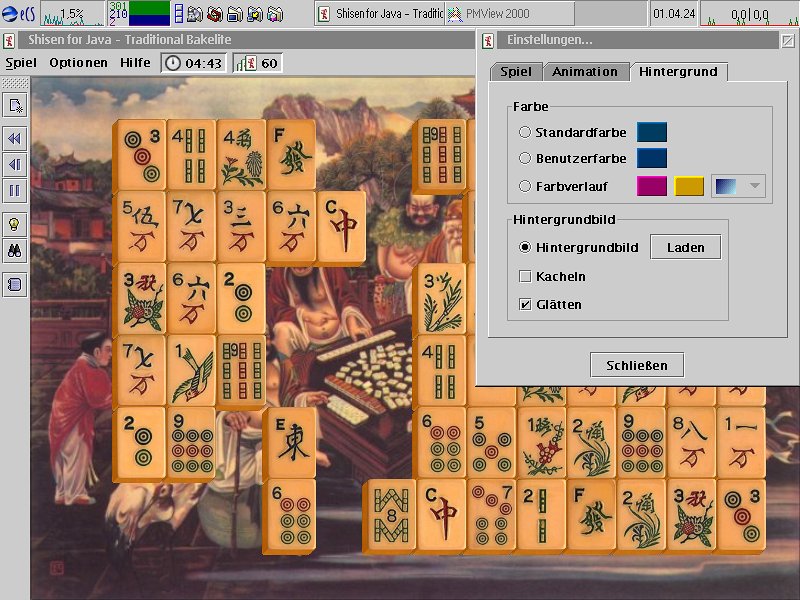Select the 8 bamboo tile
The width and height of the screenshot is (800, 600).
click(x=390, y=515)
